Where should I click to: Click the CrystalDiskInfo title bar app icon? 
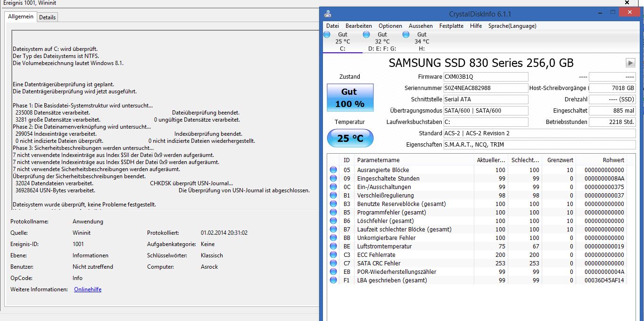(x=328, y=14)
